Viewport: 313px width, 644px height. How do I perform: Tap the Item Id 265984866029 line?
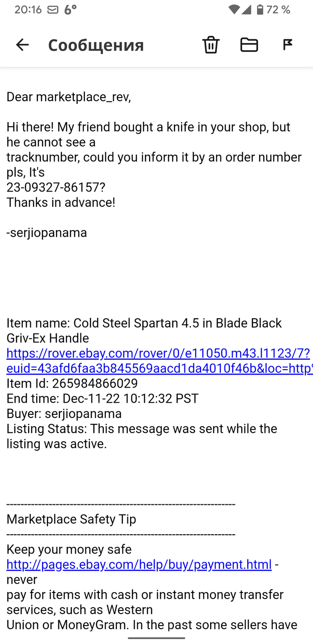point(72,383)
